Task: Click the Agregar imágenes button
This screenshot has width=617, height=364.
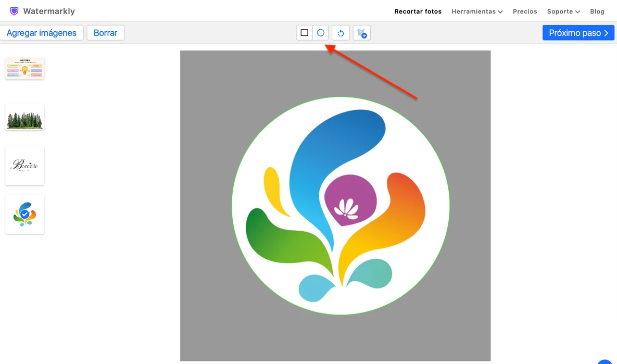Action: pos(41,33)
